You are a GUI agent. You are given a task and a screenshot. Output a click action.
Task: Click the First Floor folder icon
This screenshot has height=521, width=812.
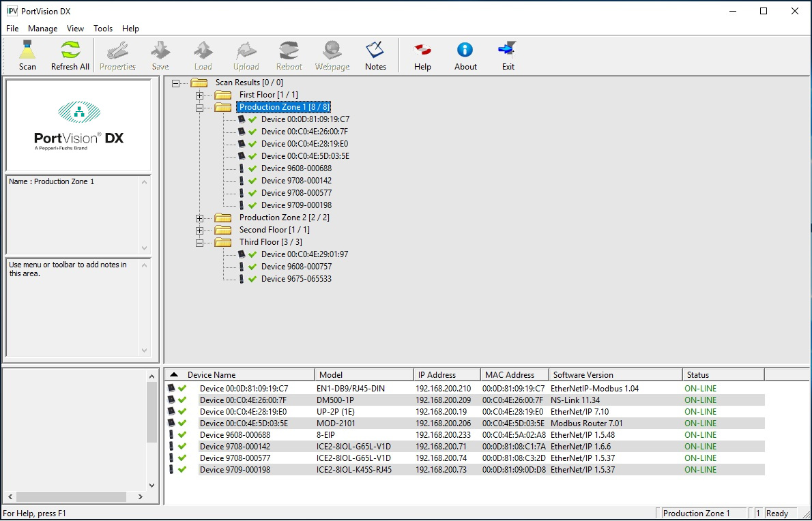point(222,95)
